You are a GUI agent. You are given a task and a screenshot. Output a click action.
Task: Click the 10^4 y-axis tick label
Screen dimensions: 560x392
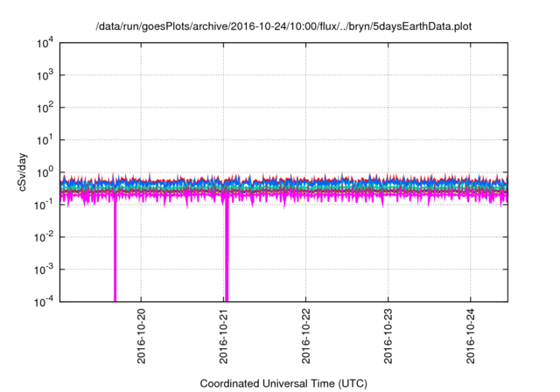coord(45,43)
